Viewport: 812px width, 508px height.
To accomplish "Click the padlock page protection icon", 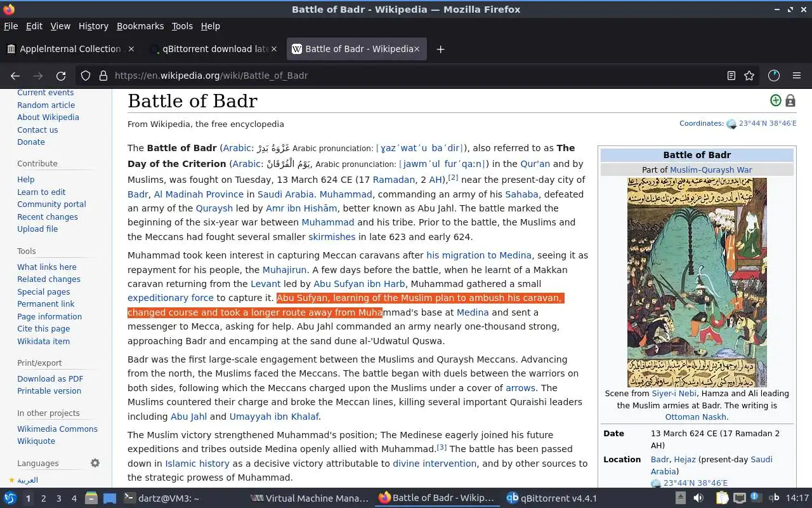I will [790, 100].
